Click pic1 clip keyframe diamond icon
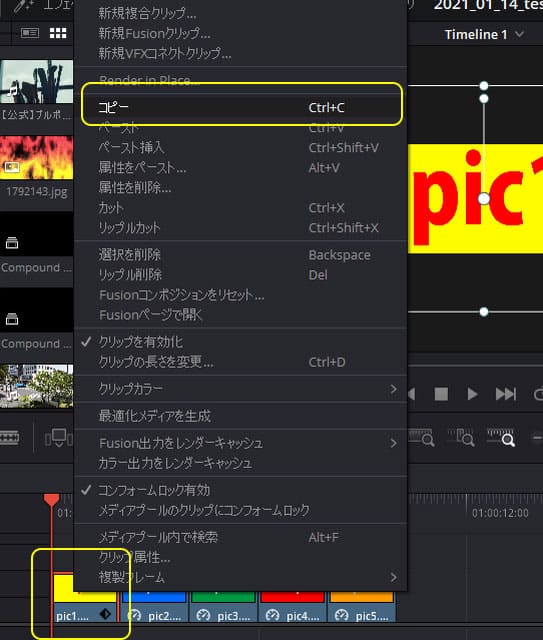 click(x=105, y=614)
